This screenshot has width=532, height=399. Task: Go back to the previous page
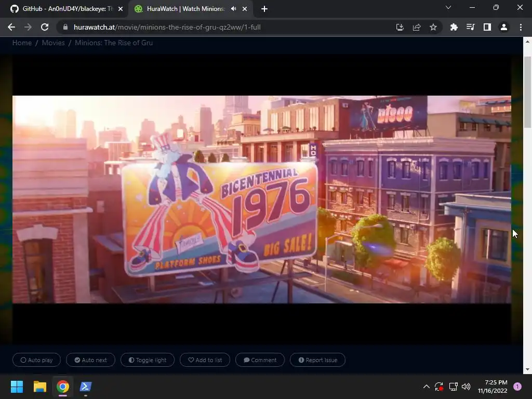(11, 27)
